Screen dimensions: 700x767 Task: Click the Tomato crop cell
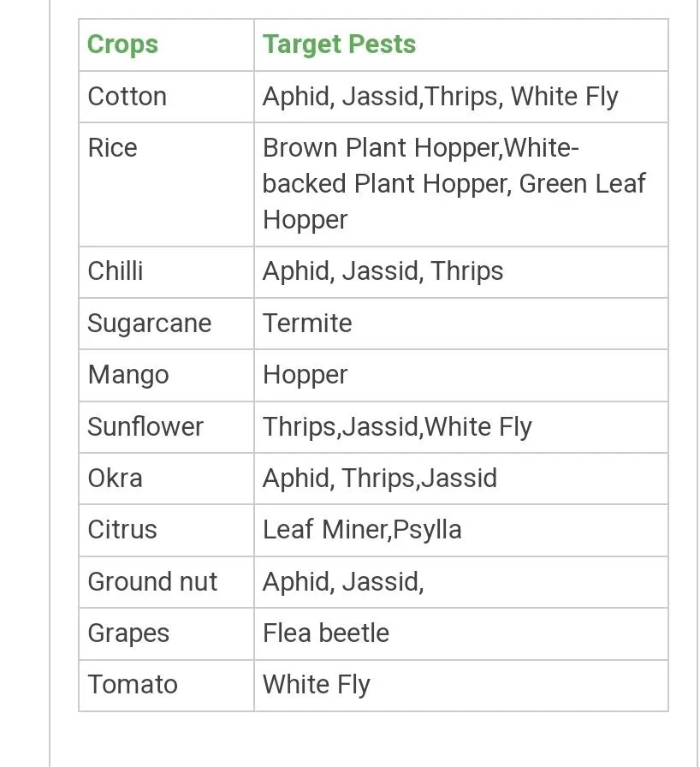(x=133, y=685)
